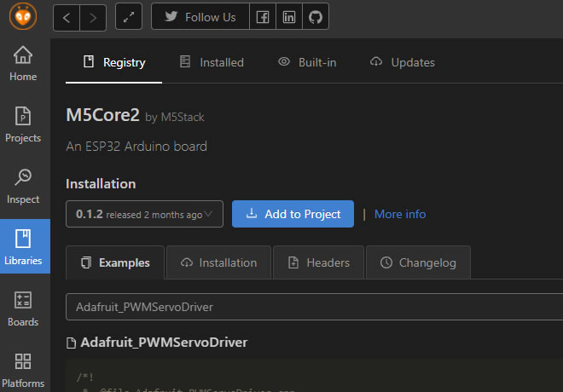
Task: Open the Adafruit_PWMServoDriver example selector
Action: point(314,307)
